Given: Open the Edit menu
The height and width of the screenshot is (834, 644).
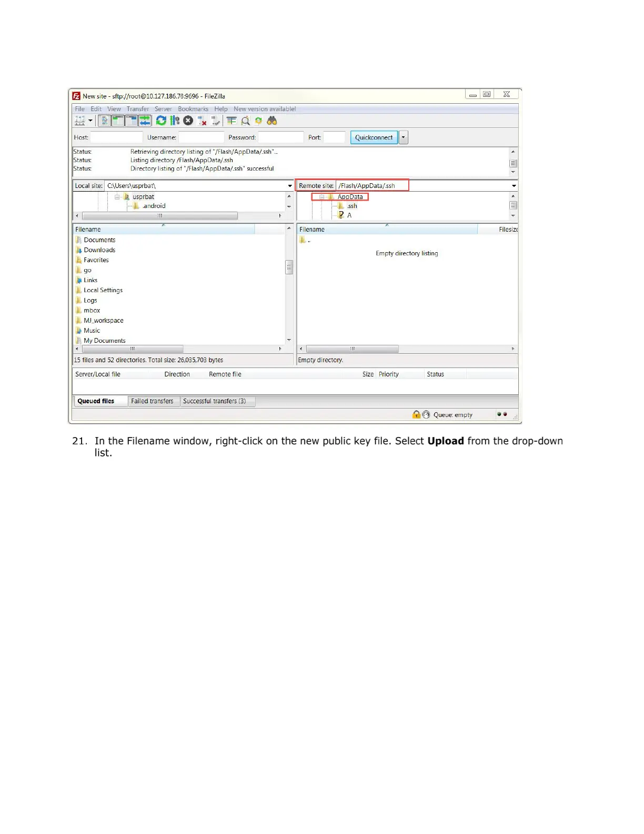Looking at the screenshot, I should 96,109.
